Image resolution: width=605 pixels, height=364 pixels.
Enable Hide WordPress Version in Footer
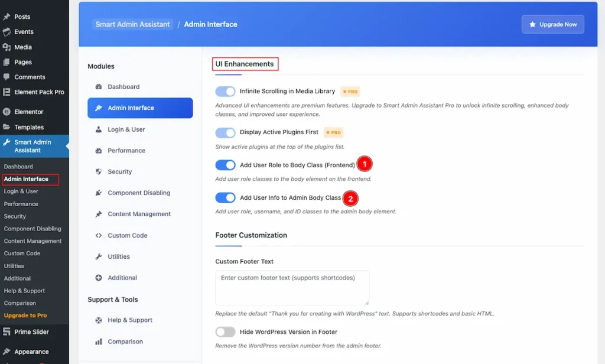pyautogui.click(x=225, y=332)
